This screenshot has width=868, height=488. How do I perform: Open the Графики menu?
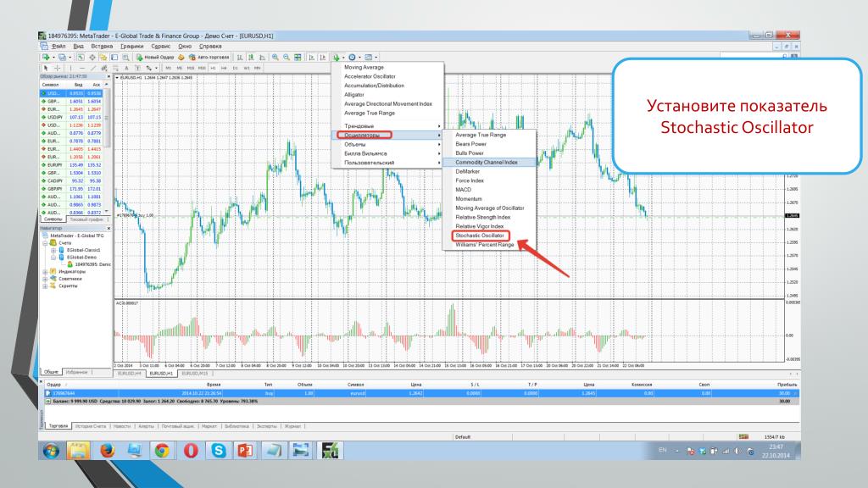pyautogui.click(x=131, y=47)
